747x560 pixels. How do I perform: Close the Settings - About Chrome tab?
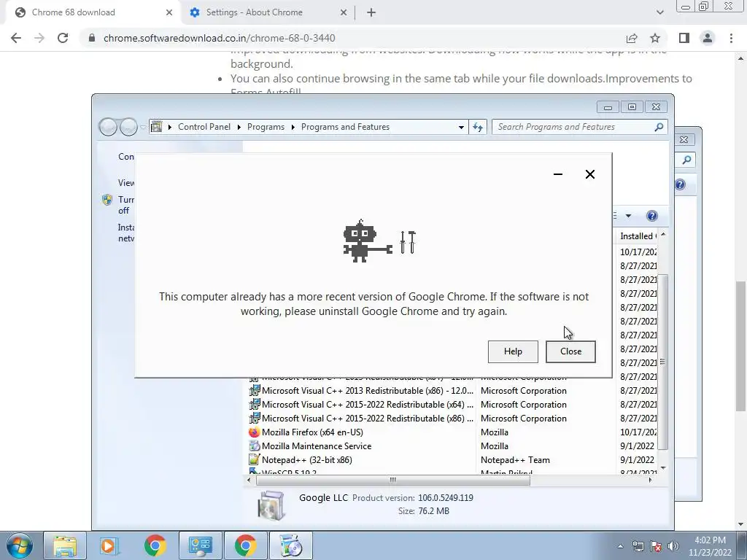click(344, 12)
